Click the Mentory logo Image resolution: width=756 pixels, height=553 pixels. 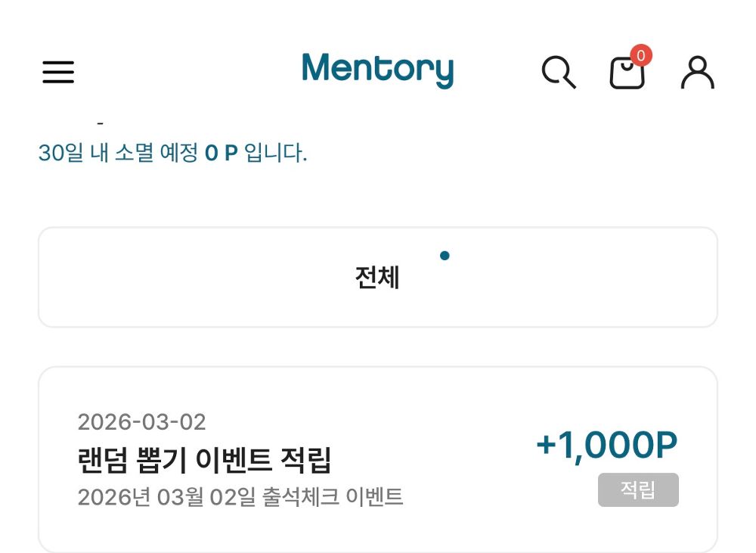[x=377, y=69]
